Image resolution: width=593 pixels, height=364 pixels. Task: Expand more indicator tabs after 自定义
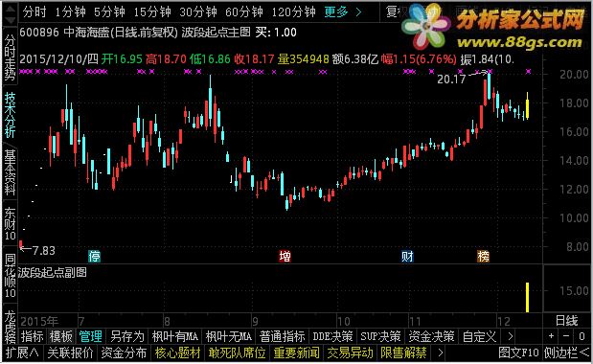511,336
